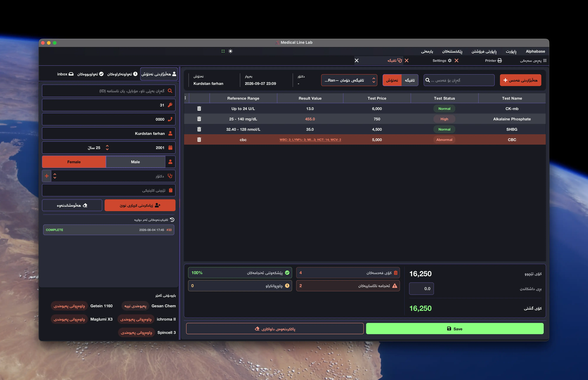This screenshot has width=588, height=380.
Task: Open the ڕاپۆرتی فرۆشتن menu
Action: (484, 51)
